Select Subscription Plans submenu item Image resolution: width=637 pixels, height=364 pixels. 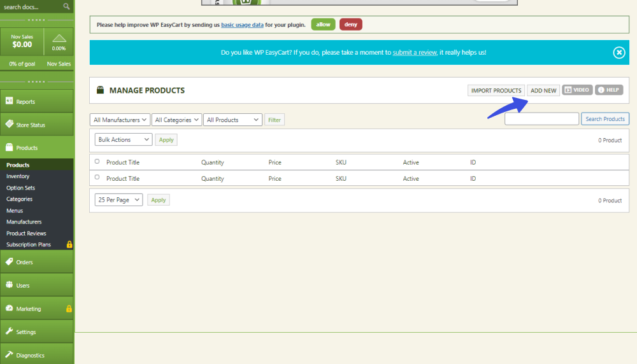(x=29, y=244)
